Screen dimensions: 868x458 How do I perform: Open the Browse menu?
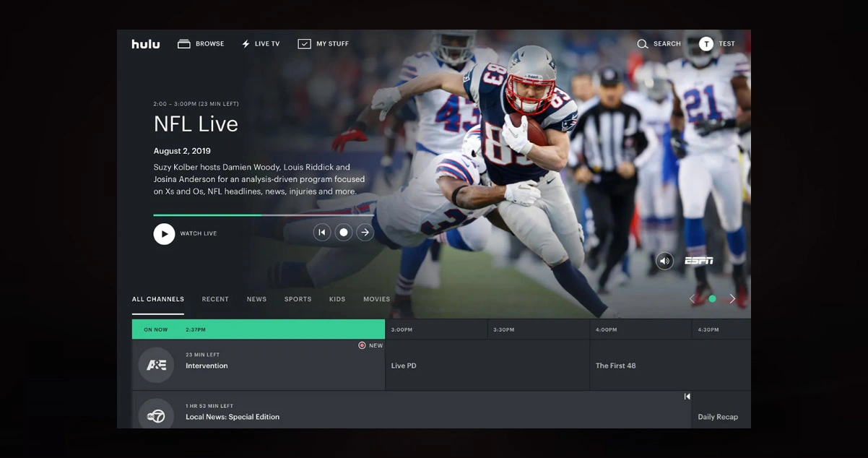[201, 44]
